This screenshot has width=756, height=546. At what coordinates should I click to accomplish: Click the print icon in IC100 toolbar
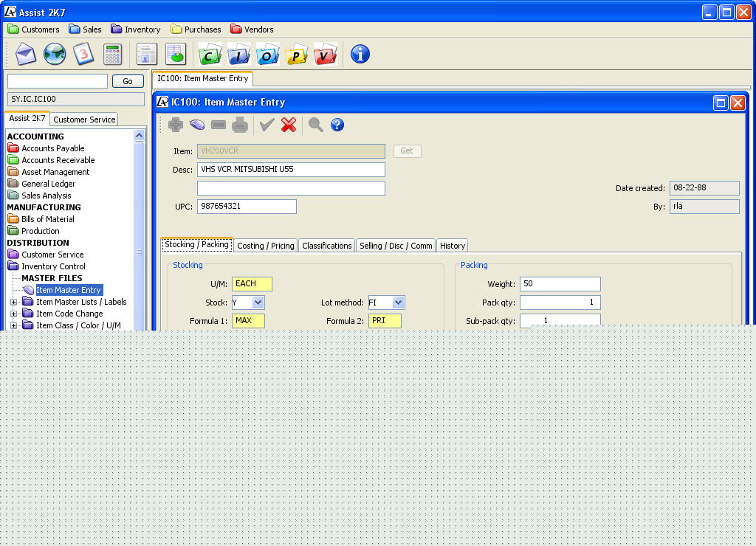pyautogui.click(x=240, y=125)
